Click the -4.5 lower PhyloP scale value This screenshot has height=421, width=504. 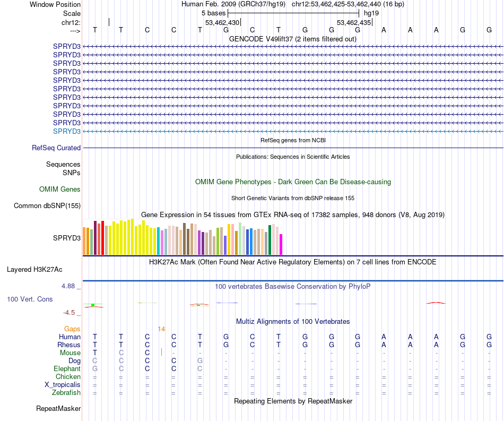[x=69, y=313]
